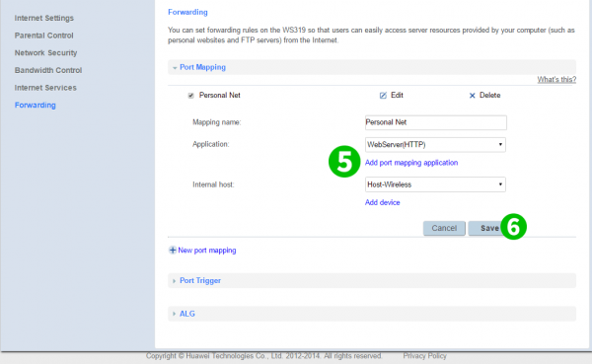Select Internet Services in the sidebar
592x364 pixels.
click(x=45, y=88)
